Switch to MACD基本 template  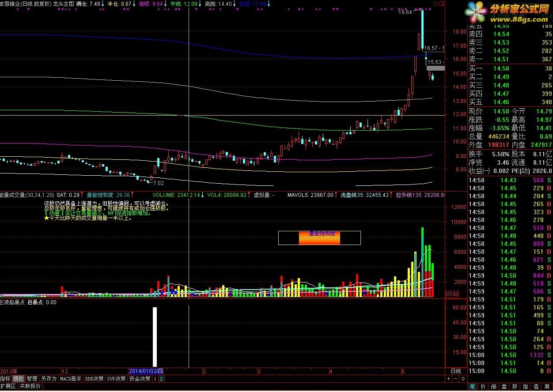click(x=71, y=378)
